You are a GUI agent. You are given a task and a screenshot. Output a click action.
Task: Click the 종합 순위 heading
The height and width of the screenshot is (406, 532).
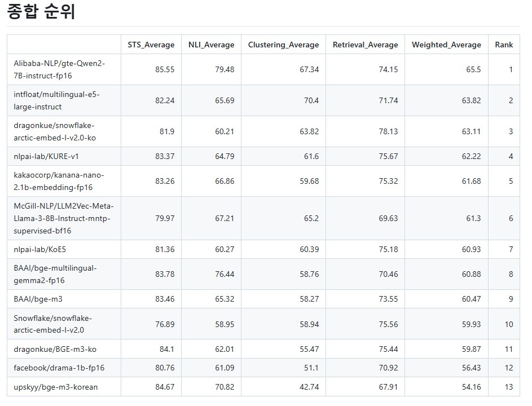[x=41, y=11]
